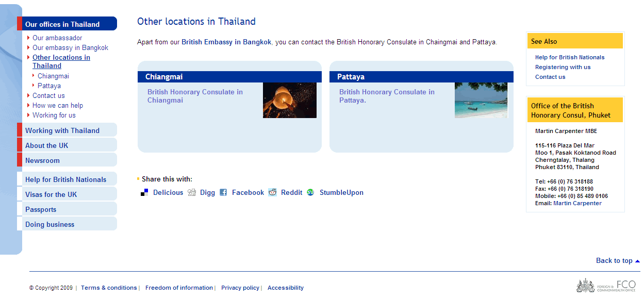644x299 pixels.
Task: Click the Delicious share icon
Action: tap(145, 193)
